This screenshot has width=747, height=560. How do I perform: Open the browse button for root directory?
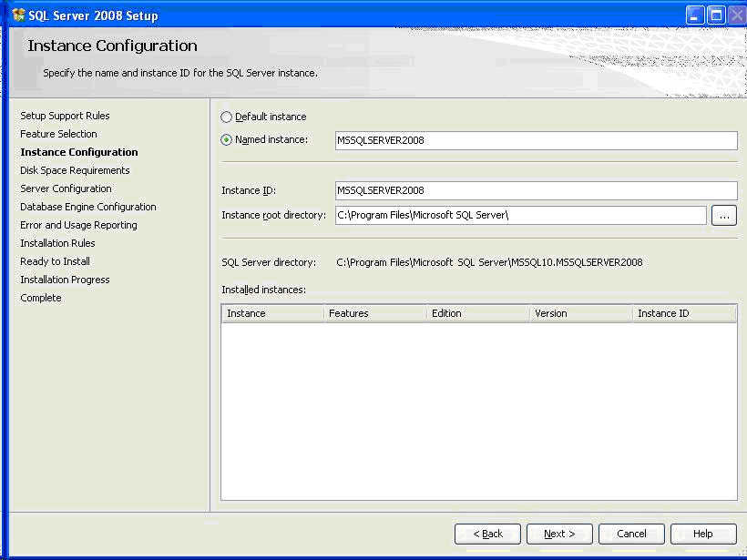coord(724,215)
